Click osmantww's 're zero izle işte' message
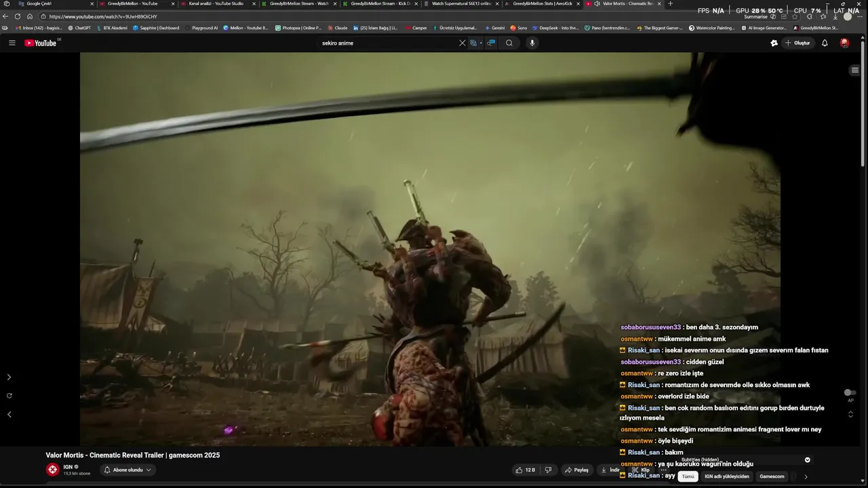 [662, 373]
